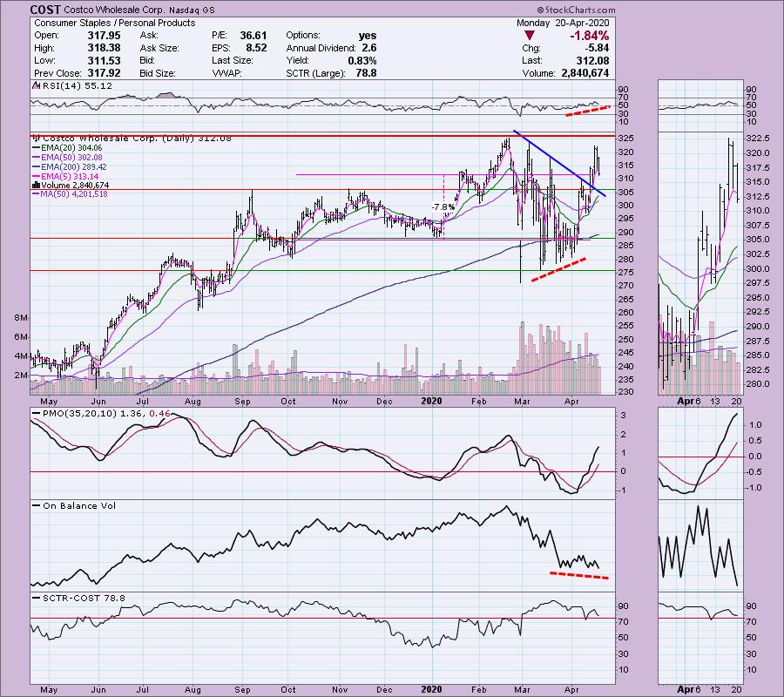Select the Consumer Staples / Personal Products sector line
The width and height of the screenshot is (784, 697).
114,23
